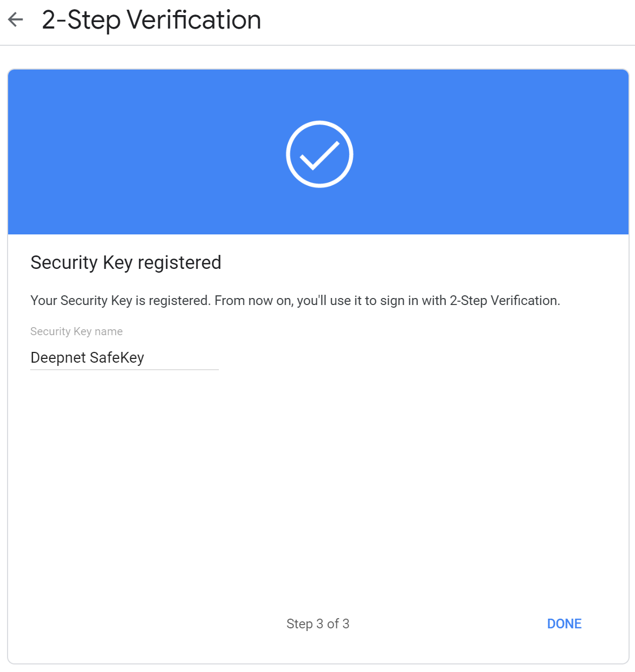Click "is registered." in the description sentence
Image resolution: width=635 pixels, height=672 pixels.
(172, 300)
